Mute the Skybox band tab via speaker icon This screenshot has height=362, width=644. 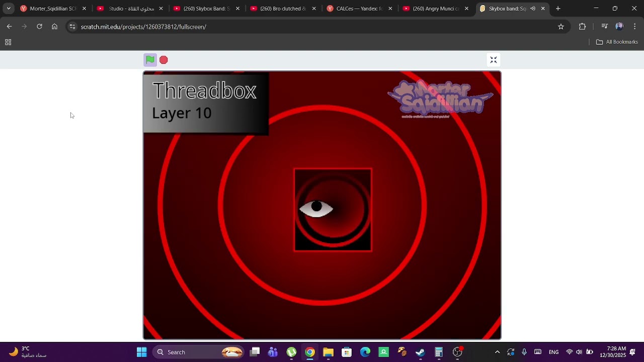click(533, 9)
